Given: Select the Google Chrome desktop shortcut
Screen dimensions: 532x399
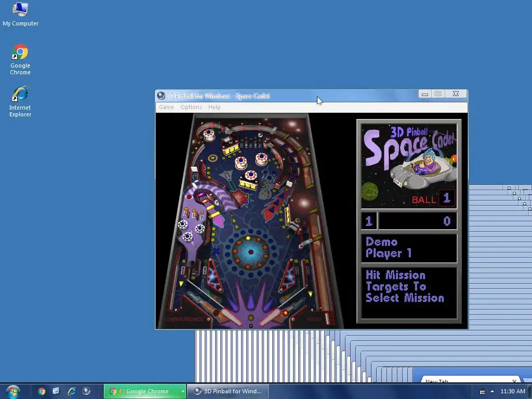Looking at the screenshot, I should (20, 59).
